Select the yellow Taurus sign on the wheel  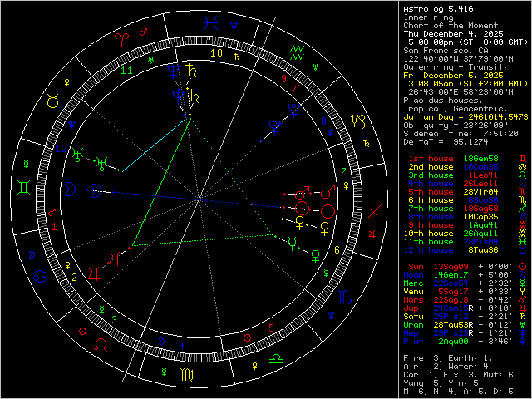[x=52, y=100]
